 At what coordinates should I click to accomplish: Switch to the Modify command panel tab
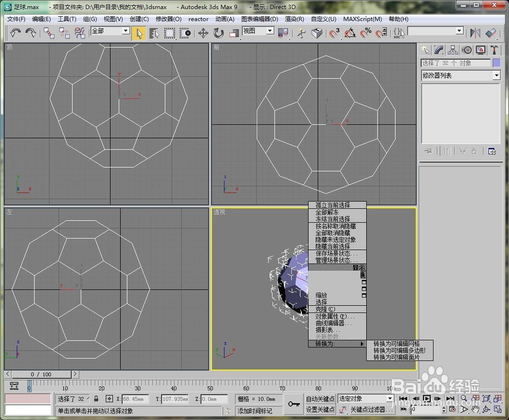pos(439,50)
